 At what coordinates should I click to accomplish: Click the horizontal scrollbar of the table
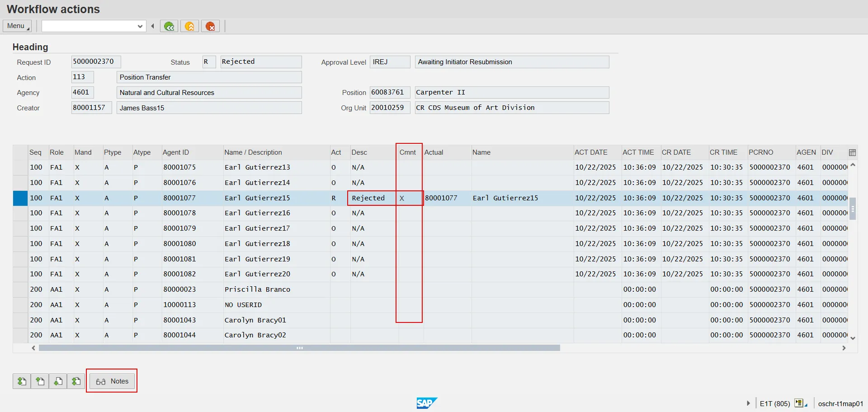coord(299,348)
